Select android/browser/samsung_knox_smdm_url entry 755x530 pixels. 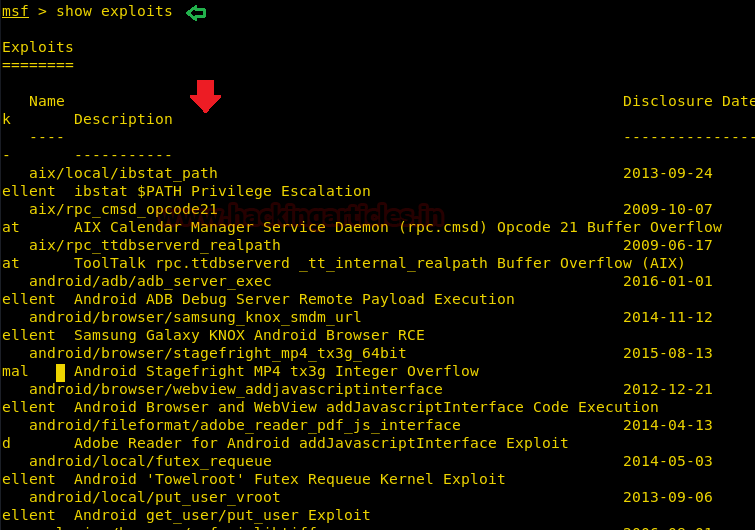click(195, 317)
